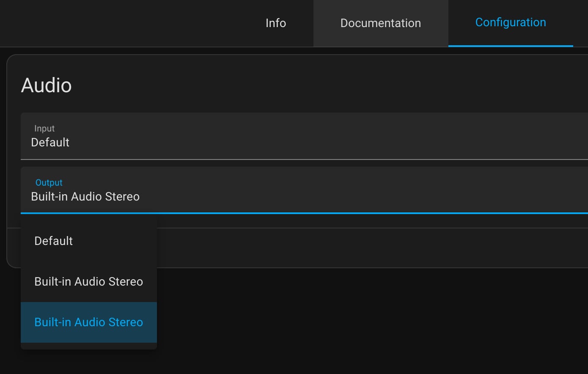Click the Output audio dropdown field
The height and width of the screenshot is (374, 588).
click(304, 190)
